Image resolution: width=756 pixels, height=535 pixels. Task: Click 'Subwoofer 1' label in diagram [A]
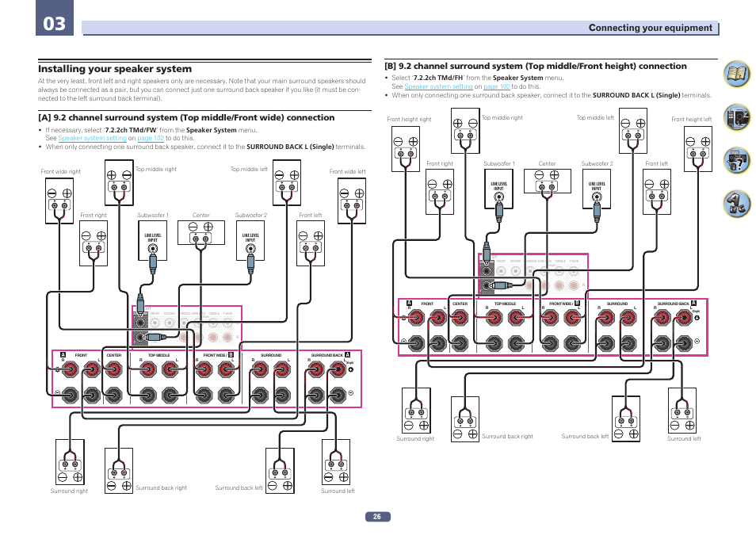[153, 215]
